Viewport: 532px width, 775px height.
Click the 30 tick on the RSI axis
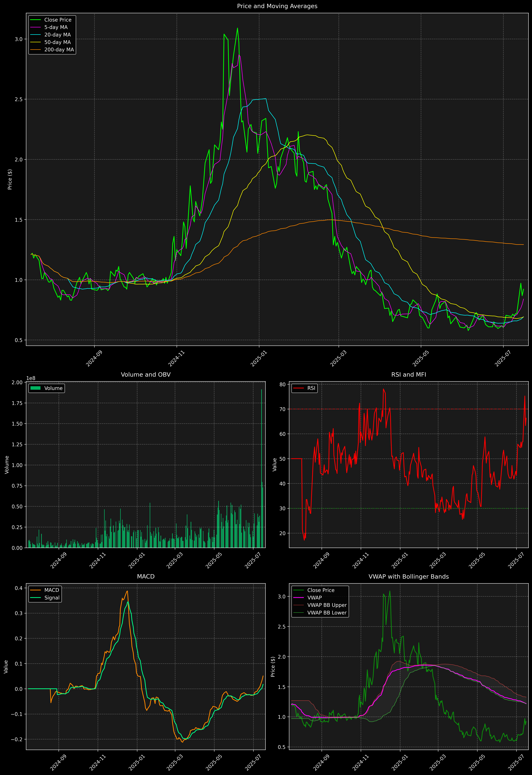click(283, 509)
